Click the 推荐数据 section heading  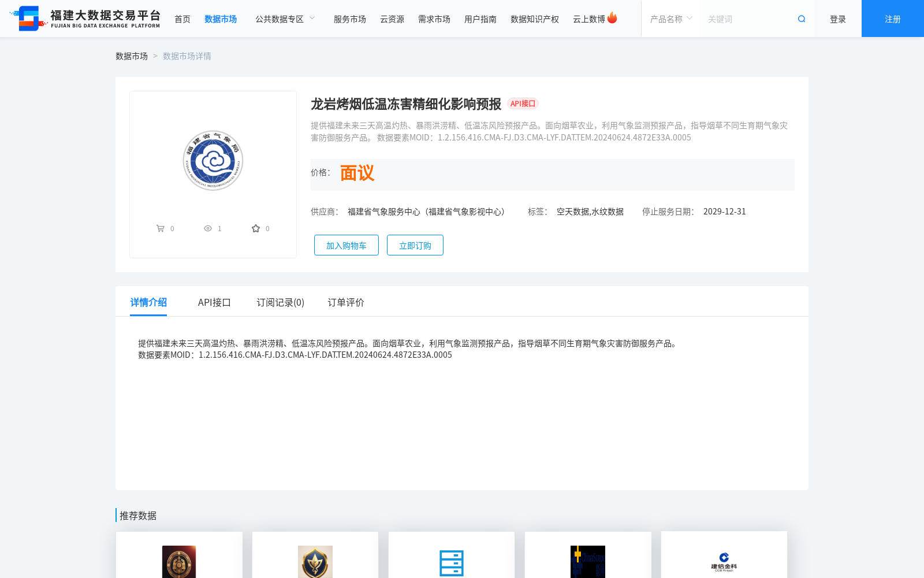(x=138, y=516)
